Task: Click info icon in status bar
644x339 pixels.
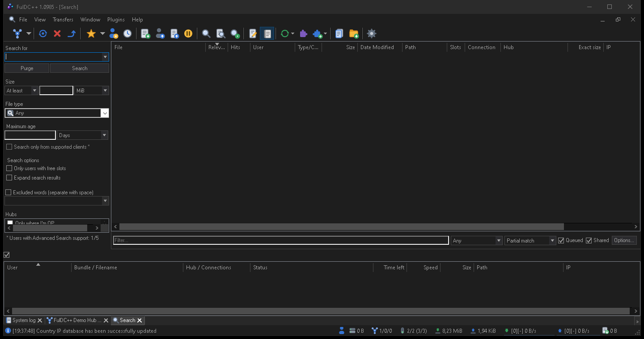Action: [x=8, y=331]
